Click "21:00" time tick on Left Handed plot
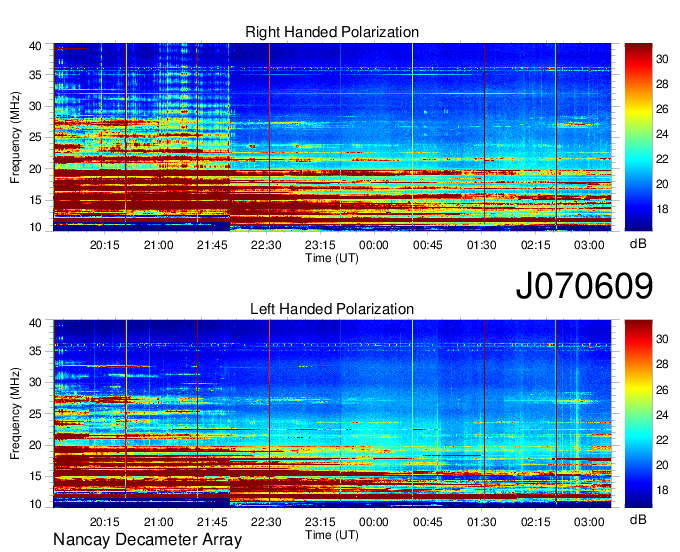 pyautogui.click(x=158, y=522)
